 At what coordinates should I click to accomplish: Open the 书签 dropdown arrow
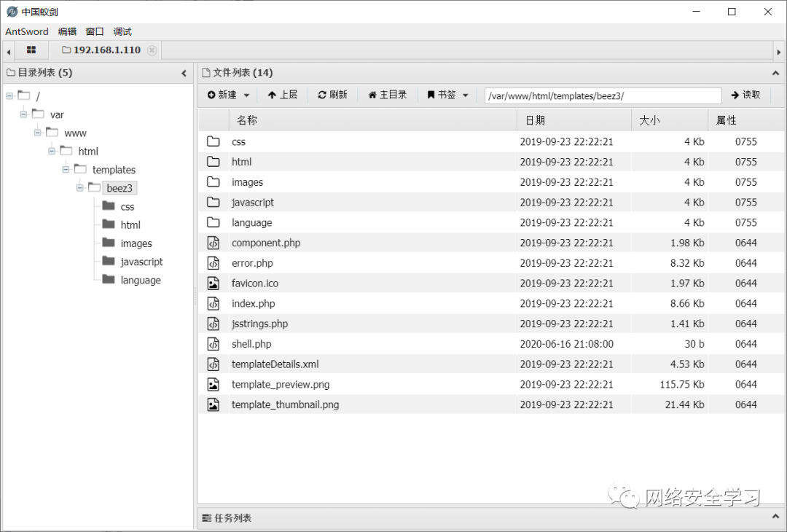[x=465, y=95]
